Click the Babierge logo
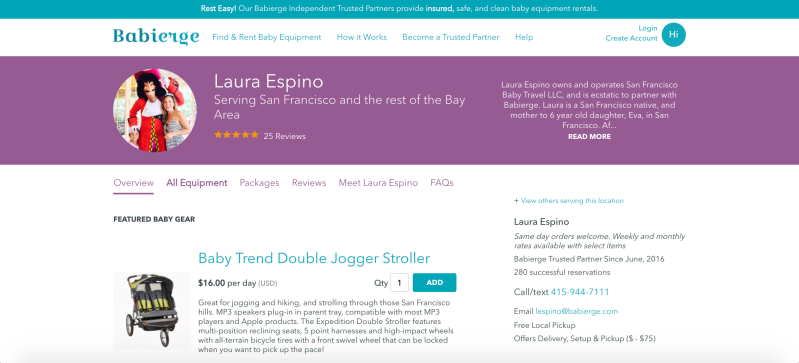The image size is (799, 363). click(156, 37)
